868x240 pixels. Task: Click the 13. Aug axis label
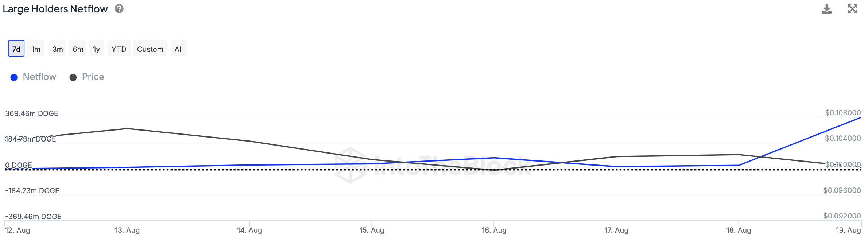(127, 230)
